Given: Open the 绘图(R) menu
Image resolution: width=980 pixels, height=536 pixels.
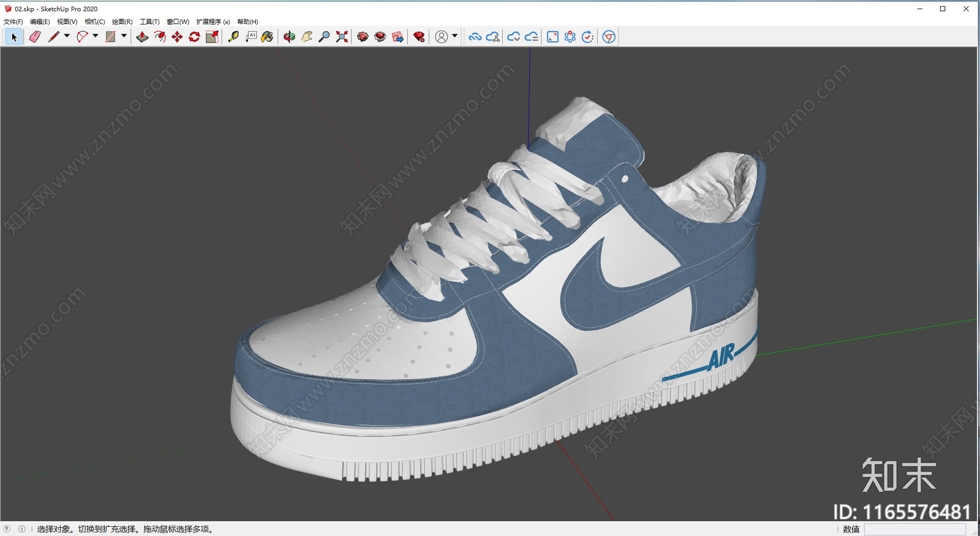Looking at the screenshot, I should [122, 21].
